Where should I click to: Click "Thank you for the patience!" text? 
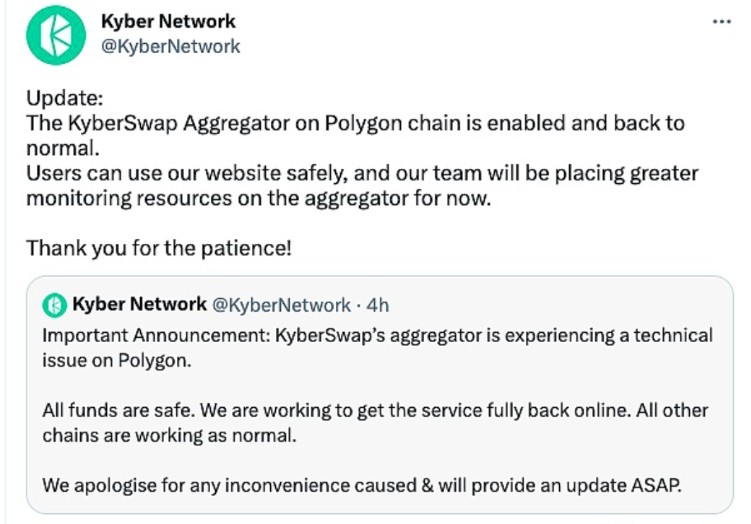(159, 246)
